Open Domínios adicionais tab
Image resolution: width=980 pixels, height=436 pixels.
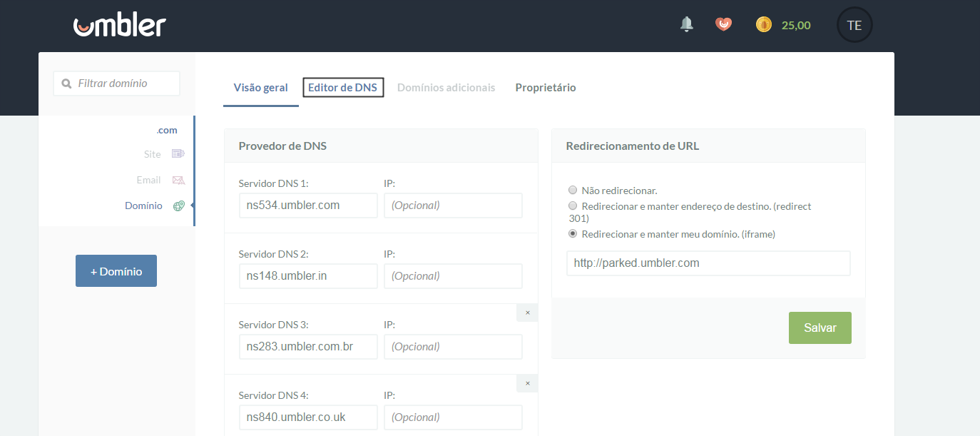(446, 88)
